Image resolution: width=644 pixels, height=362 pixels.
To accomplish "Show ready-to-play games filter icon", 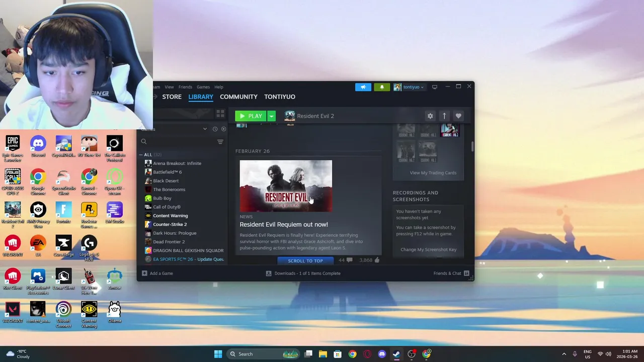I will click(223, 129).
